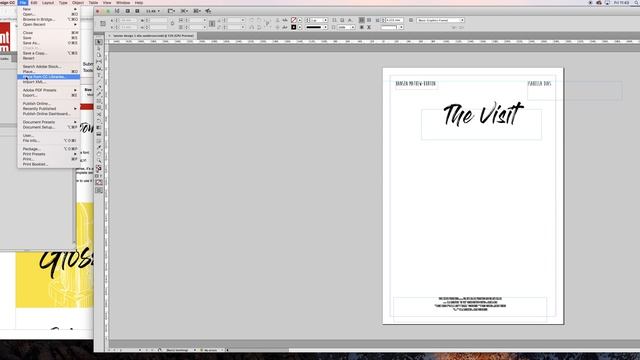Open the Screen Mode dropdown
The height and width of the screenshot is (360, 640).
tap(184, 11)
